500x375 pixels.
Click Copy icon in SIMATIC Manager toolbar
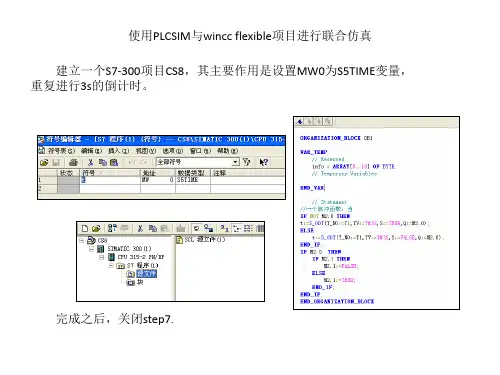coord(152,228)
